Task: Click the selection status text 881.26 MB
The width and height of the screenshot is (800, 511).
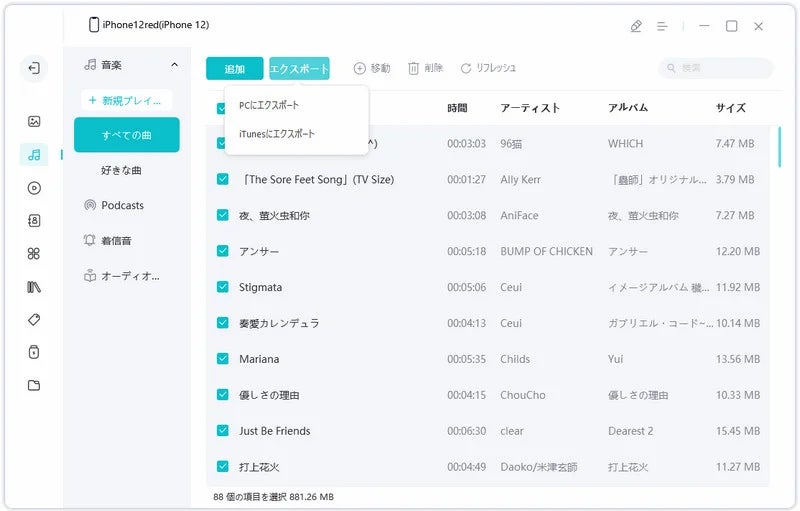Action: tap(311, 497)
